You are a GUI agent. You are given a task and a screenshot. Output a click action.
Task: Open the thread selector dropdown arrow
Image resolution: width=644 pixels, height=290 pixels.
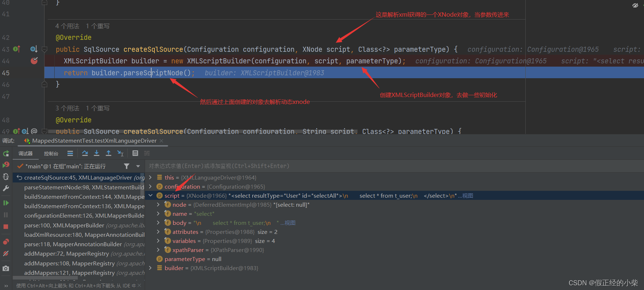138,166
